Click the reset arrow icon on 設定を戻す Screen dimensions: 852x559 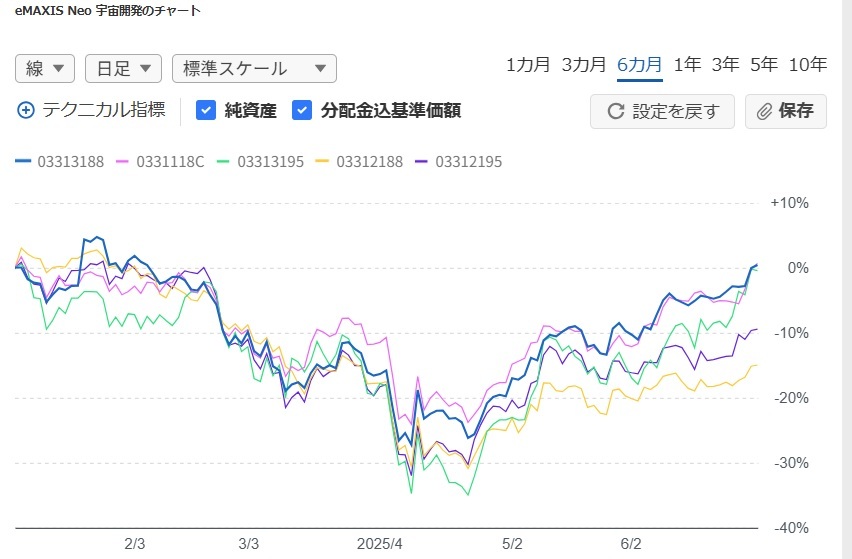616,111
